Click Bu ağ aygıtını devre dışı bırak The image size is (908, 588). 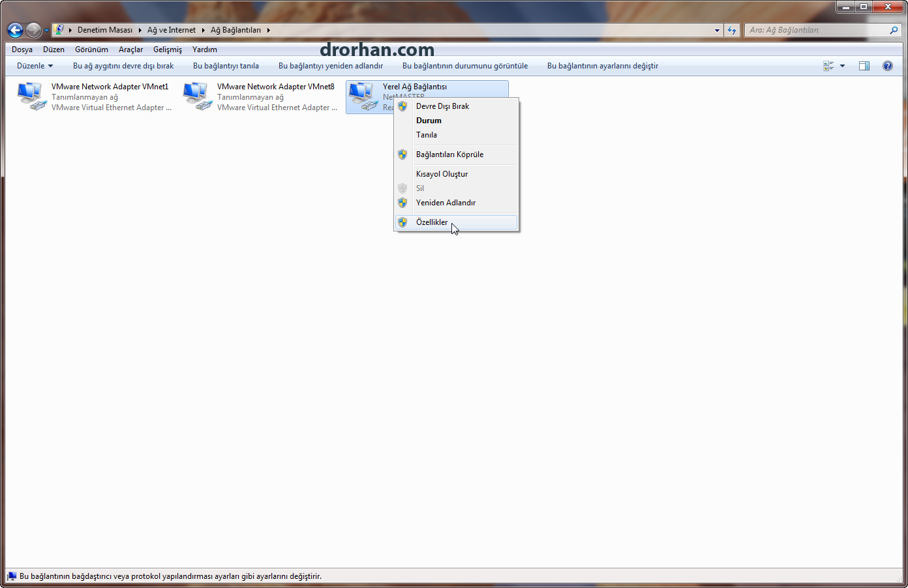123,66
